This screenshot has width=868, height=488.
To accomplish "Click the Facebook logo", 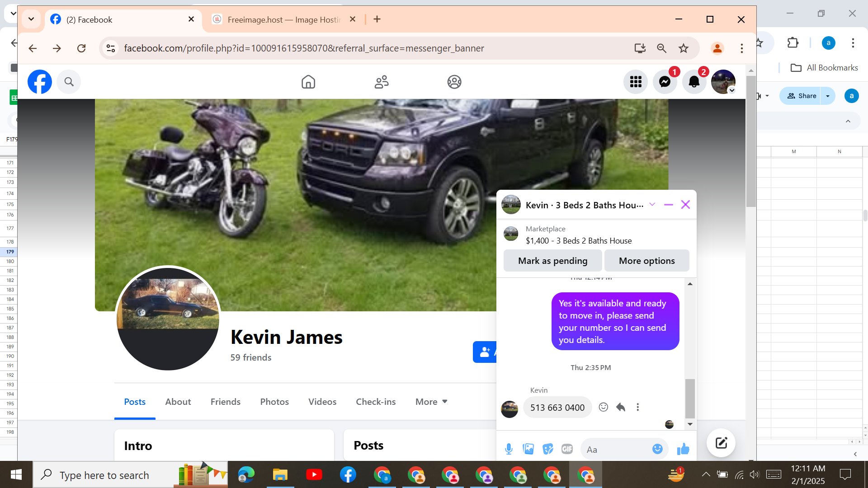I will point(40,82).
